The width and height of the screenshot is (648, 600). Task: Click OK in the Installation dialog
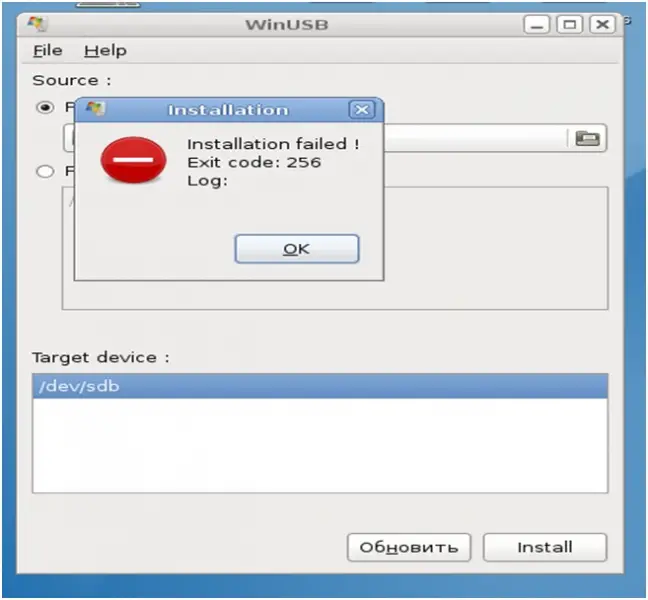pos(297,249)
